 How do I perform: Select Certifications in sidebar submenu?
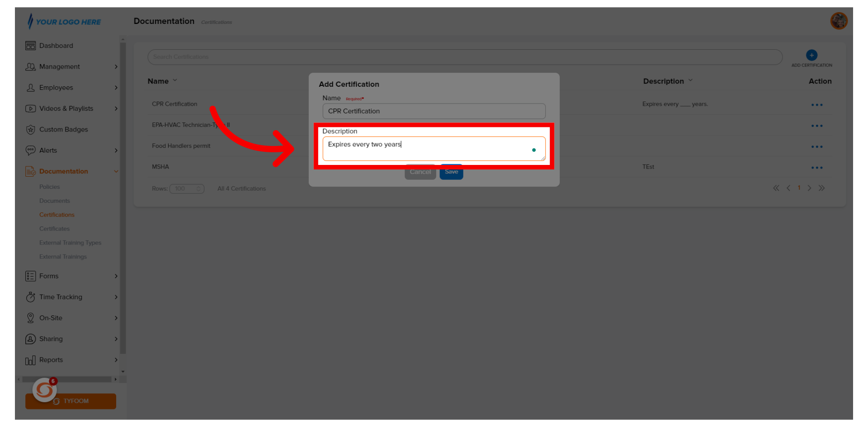(57, 215)
